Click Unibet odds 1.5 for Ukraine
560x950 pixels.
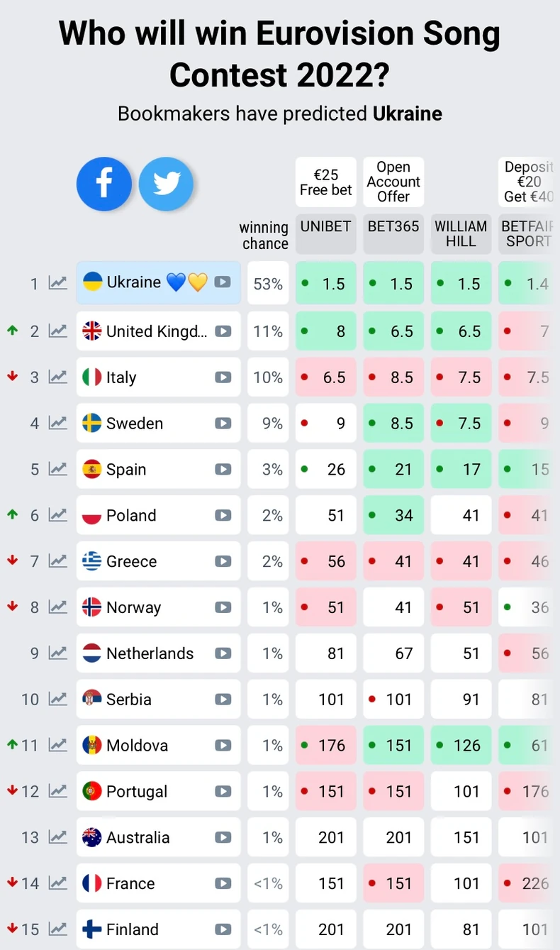[325, 284]
